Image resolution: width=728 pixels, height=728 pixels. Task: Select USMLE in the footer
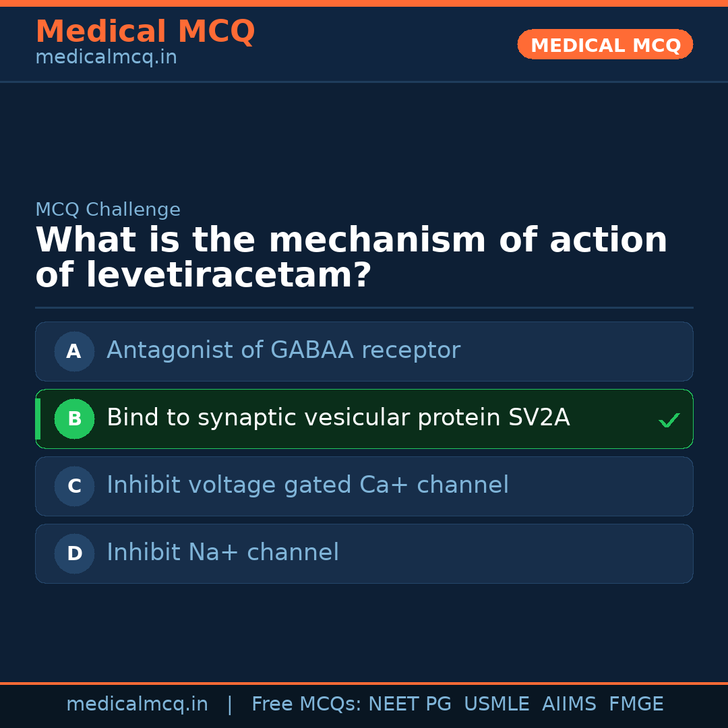coord(496,704)
